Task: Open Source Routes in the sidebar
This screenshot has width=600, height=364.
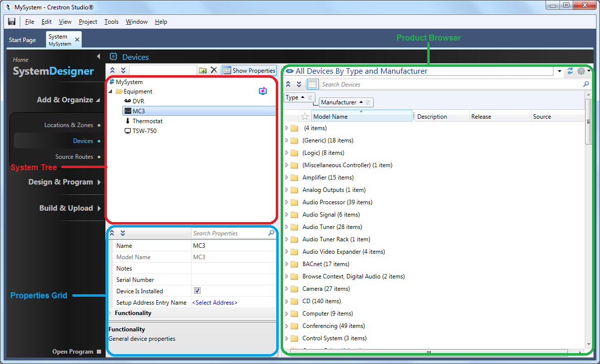Action: [x=74, y=157]
